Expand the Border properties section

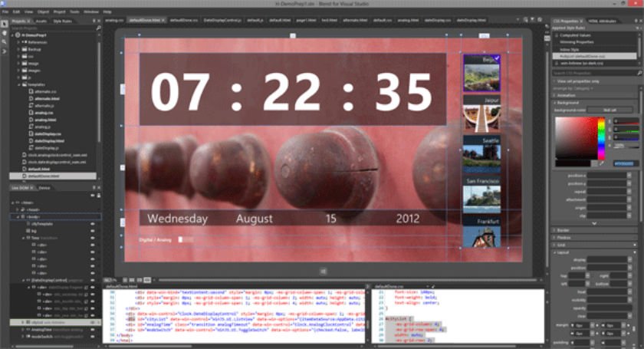563,230
